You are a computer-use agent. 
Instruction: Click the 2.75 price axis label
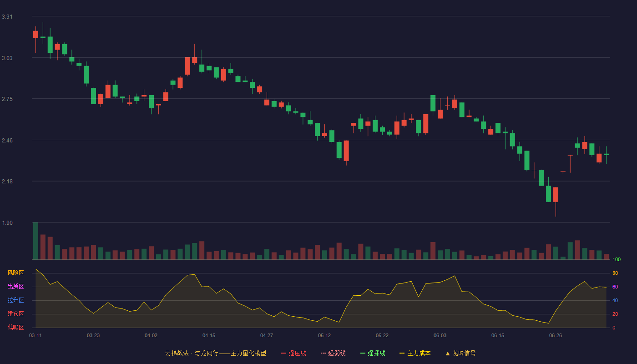(7, 99)
